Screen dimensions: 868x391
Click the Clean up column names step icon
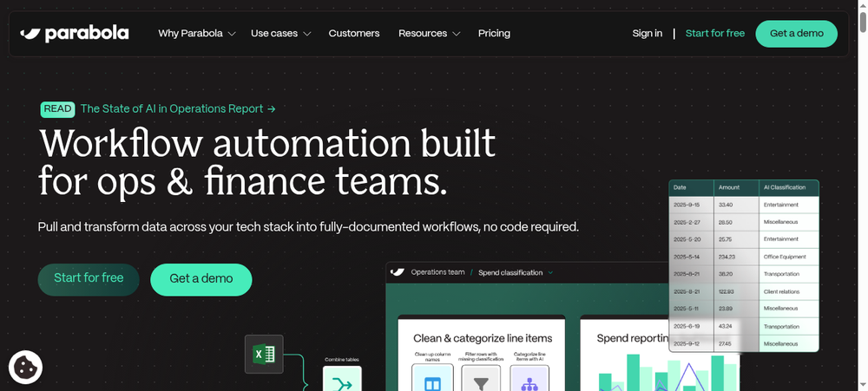pos(432,378)
